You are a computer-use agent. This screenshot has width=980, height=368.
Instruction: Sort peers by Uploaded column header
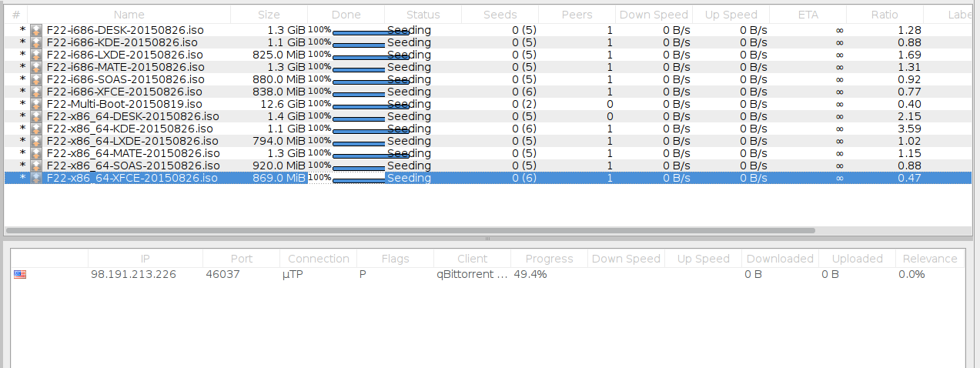tap(857, 259)
